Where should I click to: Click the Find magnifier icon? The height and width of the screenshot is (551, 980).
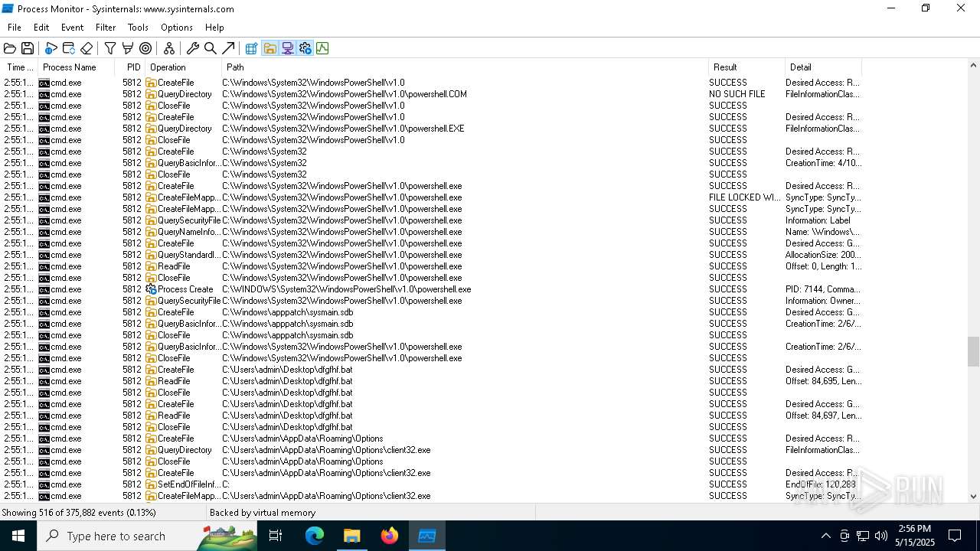(211, 48)
